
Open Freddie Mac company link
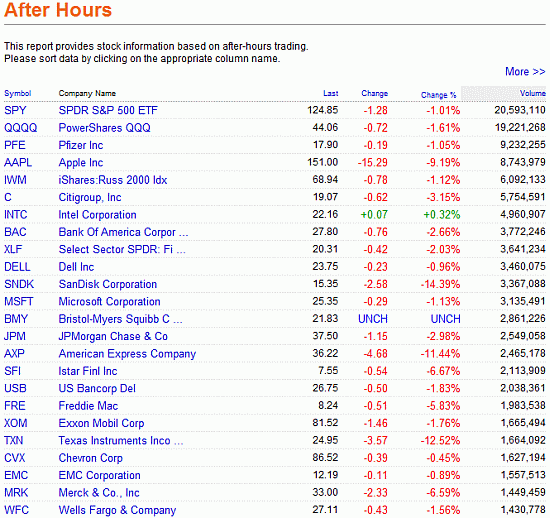pyautogui.click(x=88, y=406)
